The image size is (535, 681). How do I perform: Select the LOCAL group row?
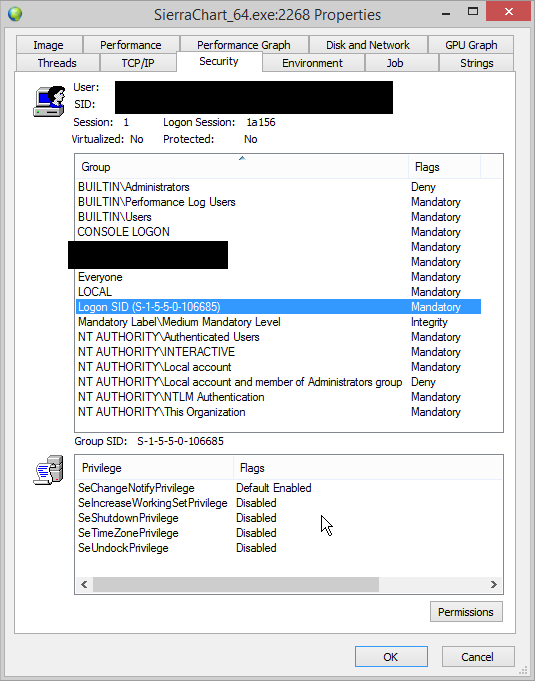pos(278,292)
